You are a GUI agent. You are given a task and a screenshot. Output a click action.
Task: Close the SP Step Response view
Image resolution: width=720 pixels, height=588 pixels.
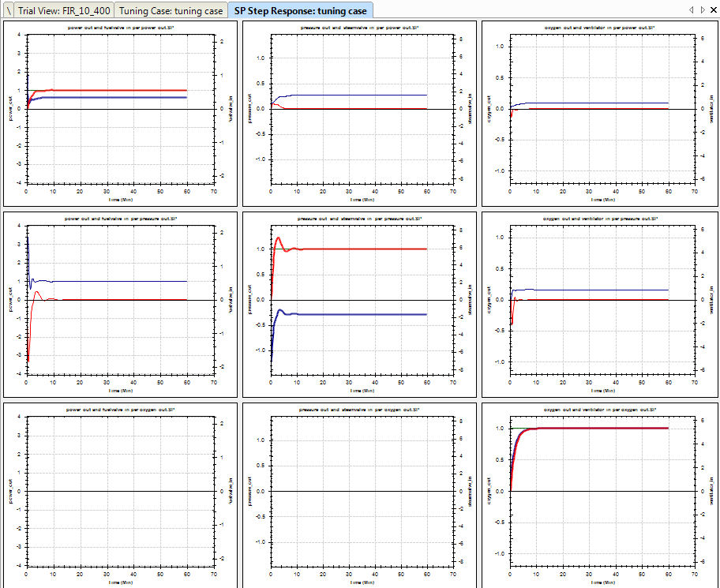click(713, 9)
